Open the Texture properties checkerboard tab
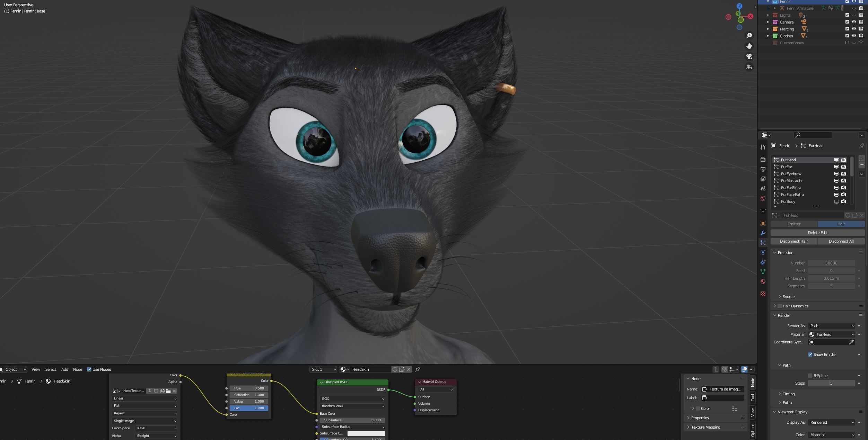 point(763,294)
